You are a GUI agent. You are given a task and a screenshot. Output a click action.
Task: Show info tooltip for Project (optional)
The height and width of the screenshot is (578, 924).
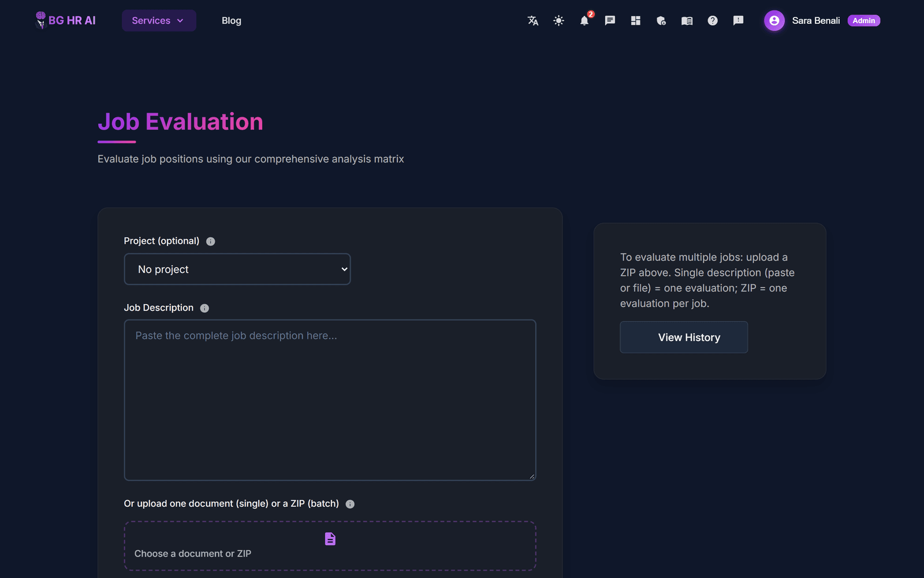(211, 242)
